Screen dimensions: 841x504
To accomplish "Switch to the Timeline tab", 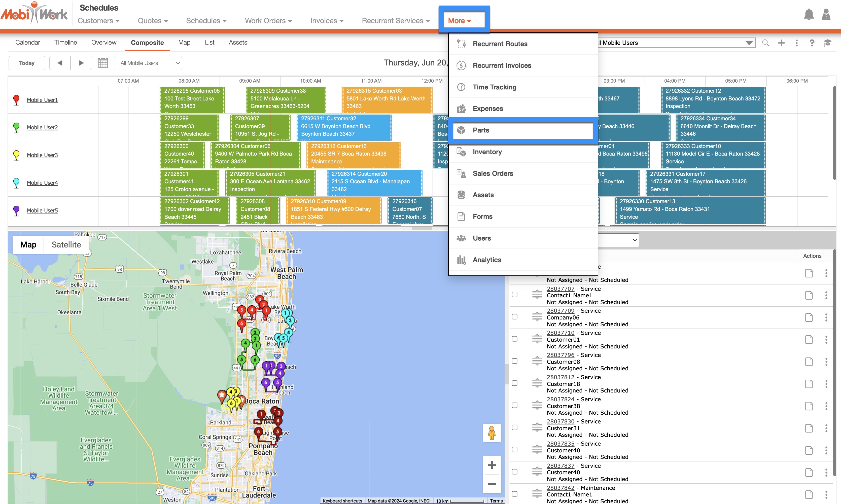I will pos(65,43).
